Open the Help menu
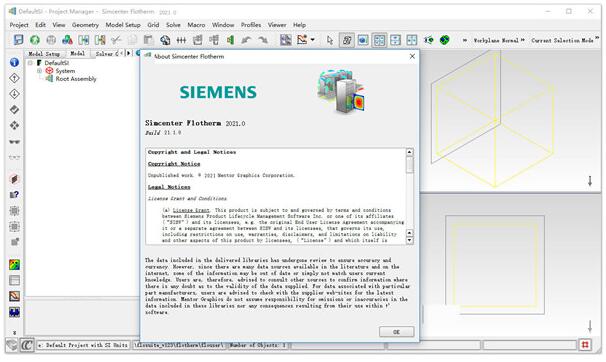This screenshot has height=362, width=606. coord(300,25)
